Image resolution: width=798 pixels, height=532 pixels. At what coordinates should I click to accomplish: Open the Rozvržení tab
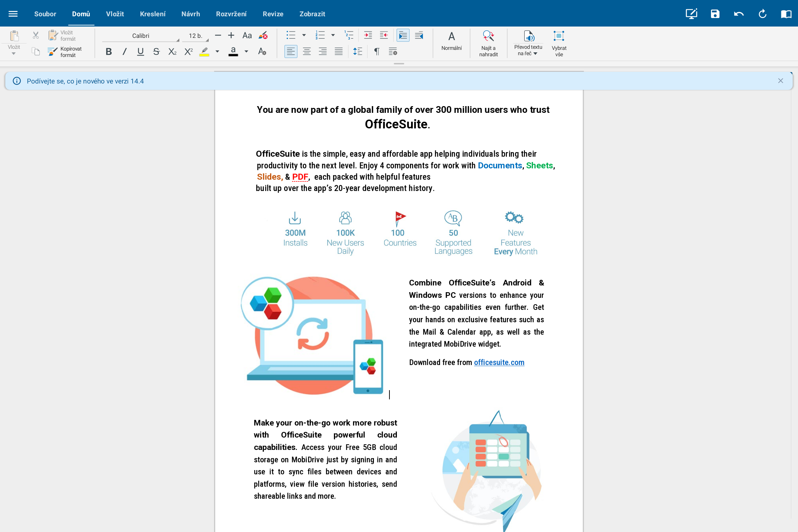click(x=231, y=14)
